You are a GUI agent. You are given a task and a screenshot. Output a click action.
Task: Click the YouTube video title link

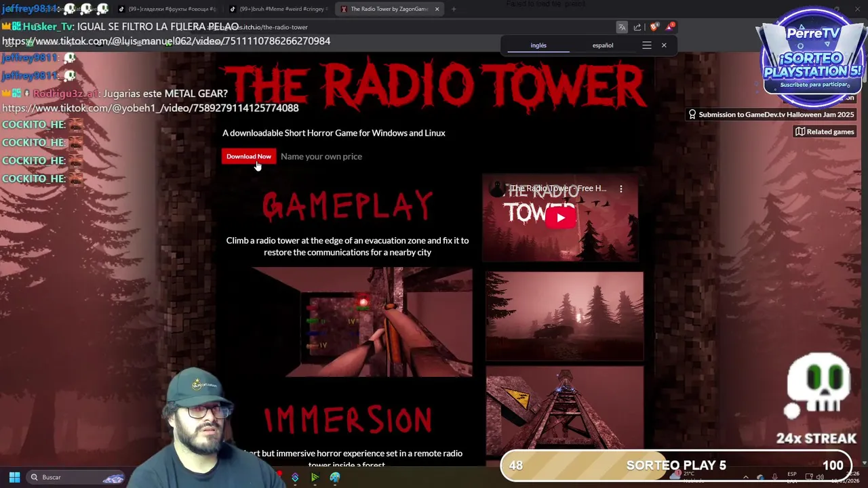click(558, 188)
